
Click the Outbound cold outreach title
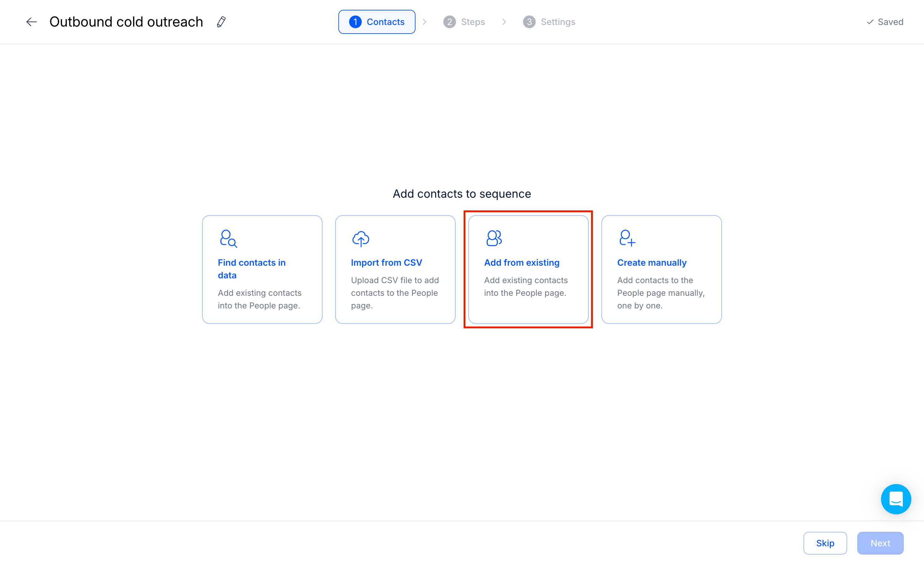[x=126, y=22]
